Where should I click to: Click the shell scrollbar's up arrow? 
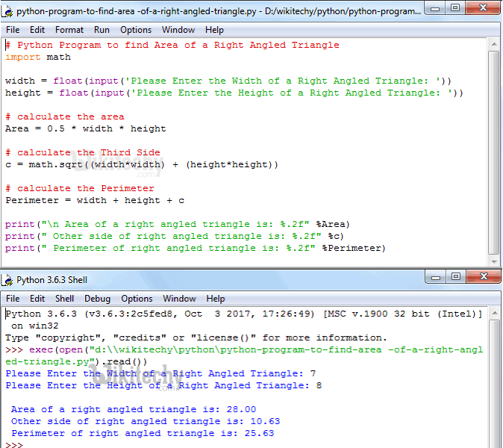(x=495, y=313)
